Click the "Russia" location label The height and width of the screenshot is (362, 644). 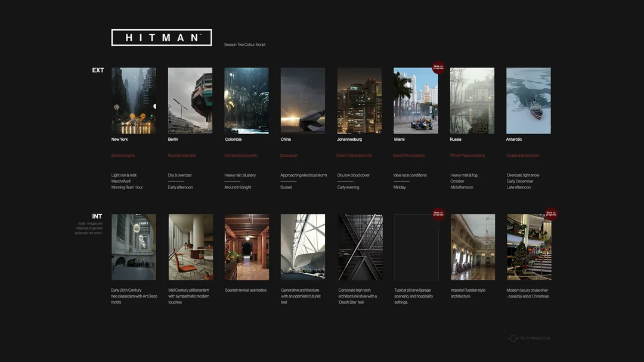tap(456, 140)
